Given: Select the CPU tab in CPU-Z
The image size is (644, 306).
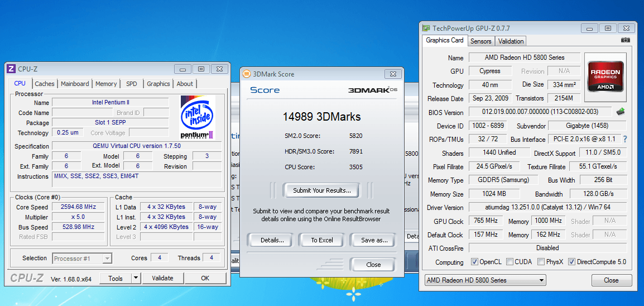Looking at the screenshot, I should click(x=20, y=83).
